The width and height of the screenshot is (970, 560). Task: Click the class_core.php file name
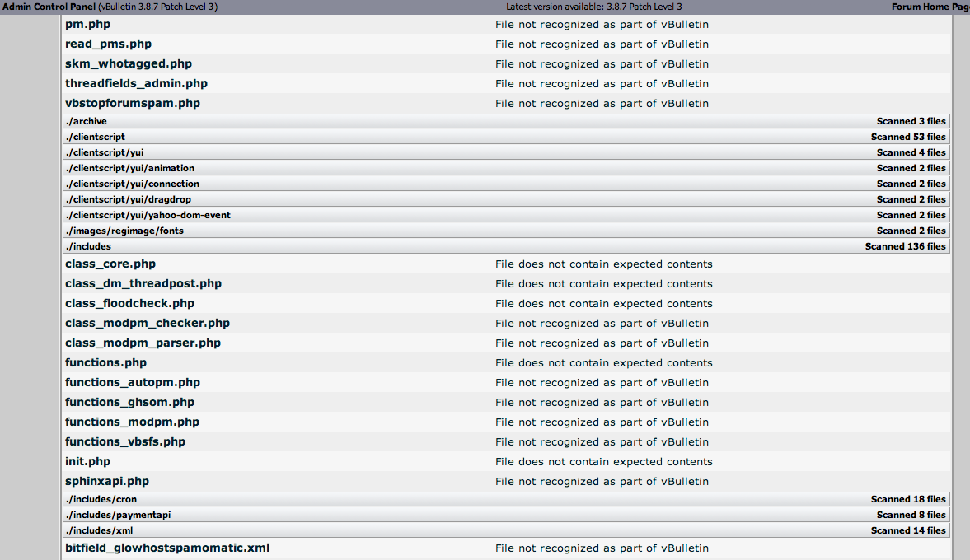(x=110, y=264)
